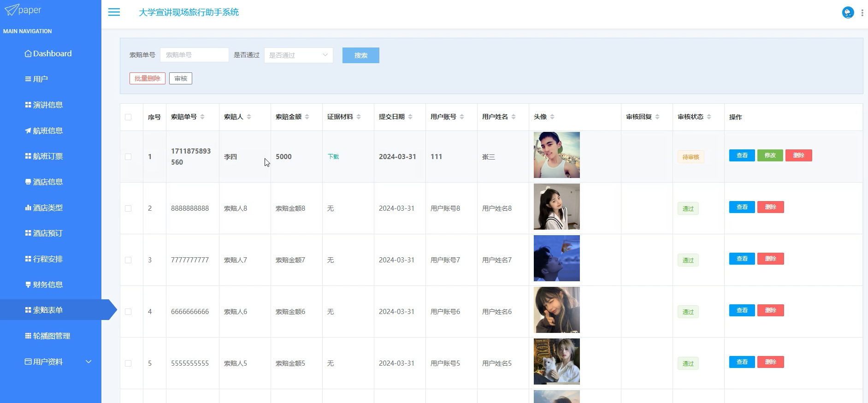Click 查看 for claim 1711875893560

coord(742,155)
